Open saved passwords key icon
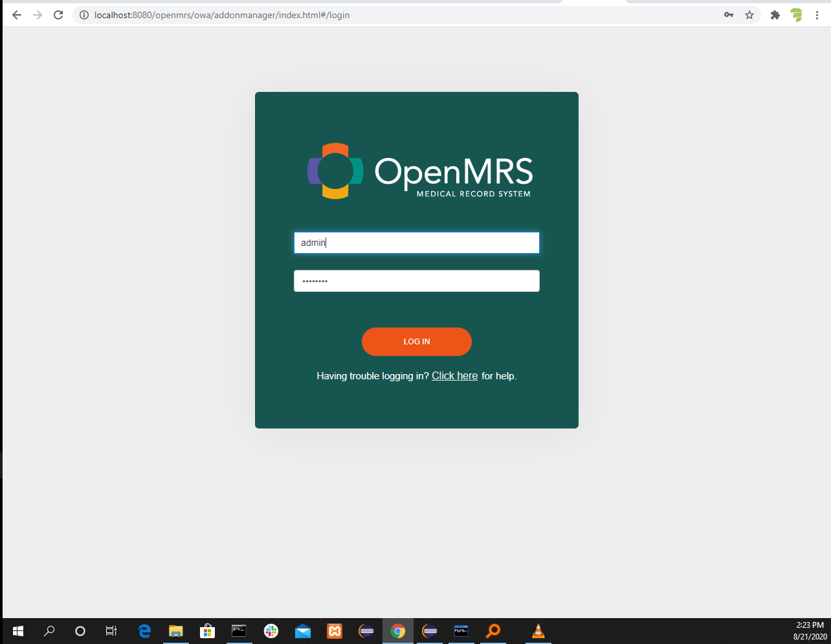The width and height of the screenshot is (831, 644). click(x=729, y=15)
